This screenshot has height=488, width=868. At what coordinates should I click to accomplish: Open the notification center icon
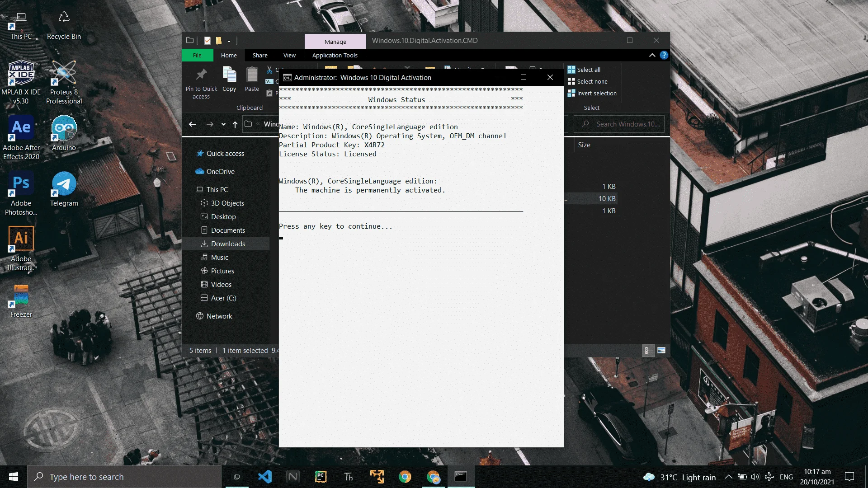pos(849,477)
